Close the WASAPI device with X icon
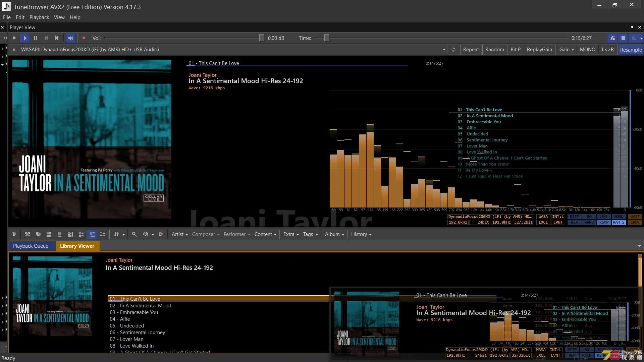 click(14, 50)
